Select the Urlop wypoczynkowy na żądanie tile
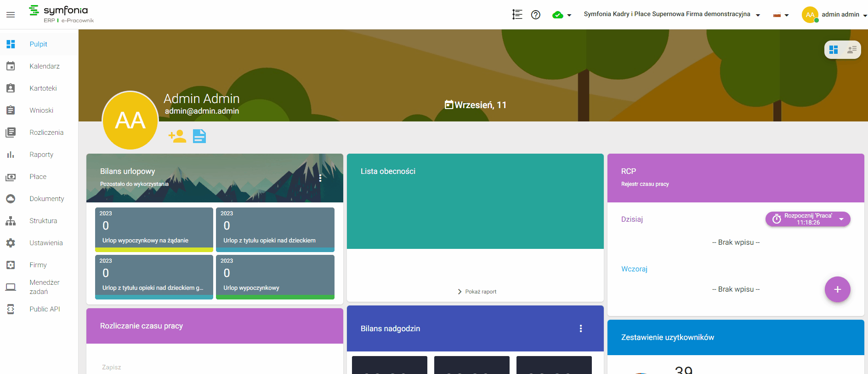Screen dimensions: 868x374 pos(154,230)
